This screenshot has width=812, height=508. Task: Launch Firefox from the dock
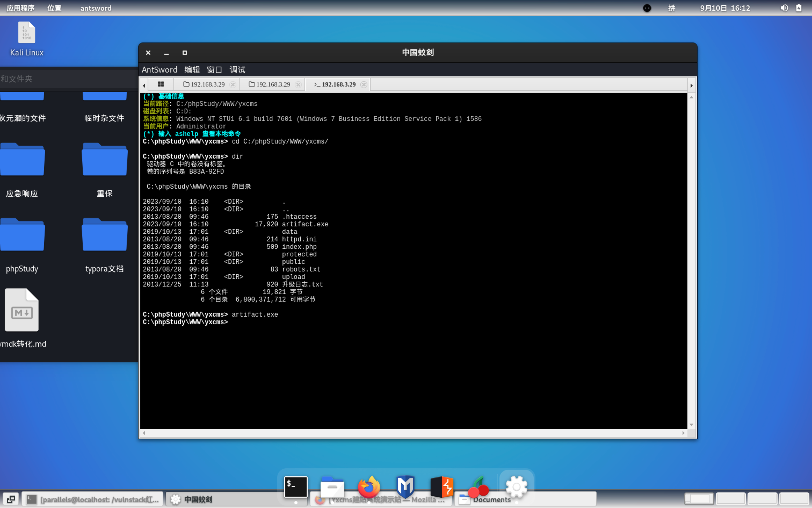click(369, 486)
